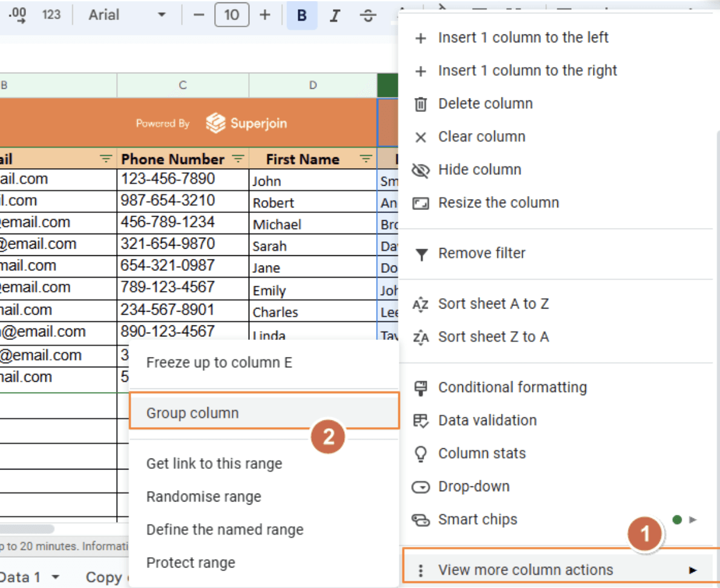Click the font size input box
720x588 pixels.
(x=232, y=15)
